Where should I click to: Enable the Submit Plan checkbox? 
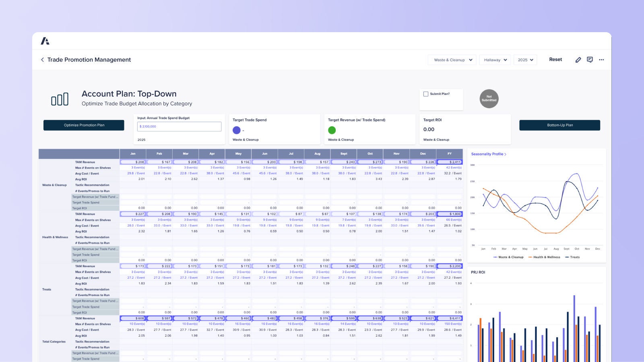(425, 94)
